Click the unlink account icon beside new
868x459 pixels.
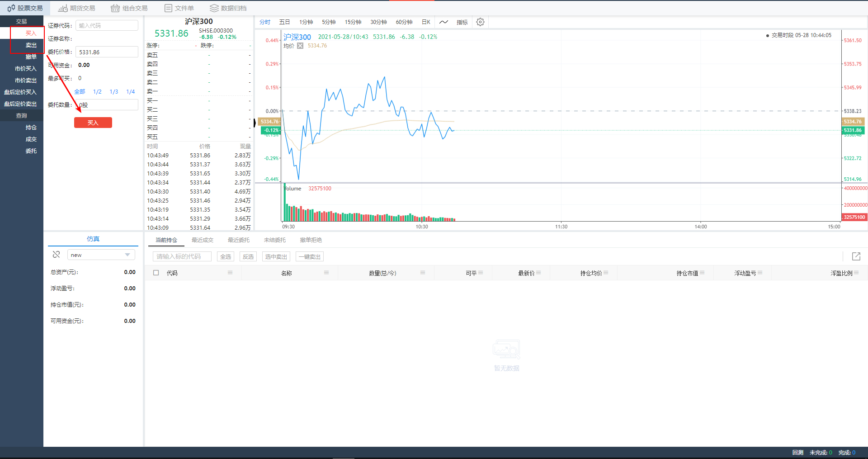click(x=56, y=255)
